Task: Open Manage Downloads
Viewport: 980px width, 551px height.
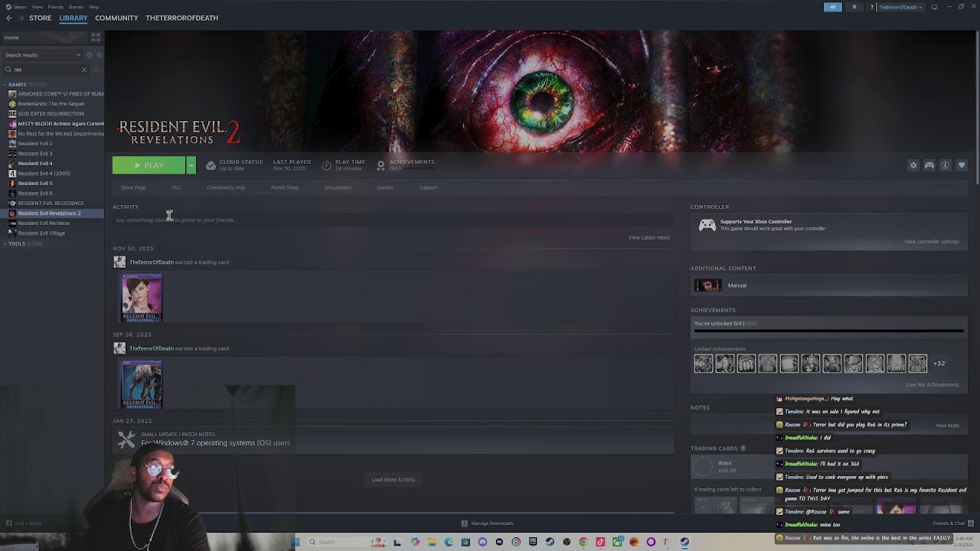Action: (487, 523)
